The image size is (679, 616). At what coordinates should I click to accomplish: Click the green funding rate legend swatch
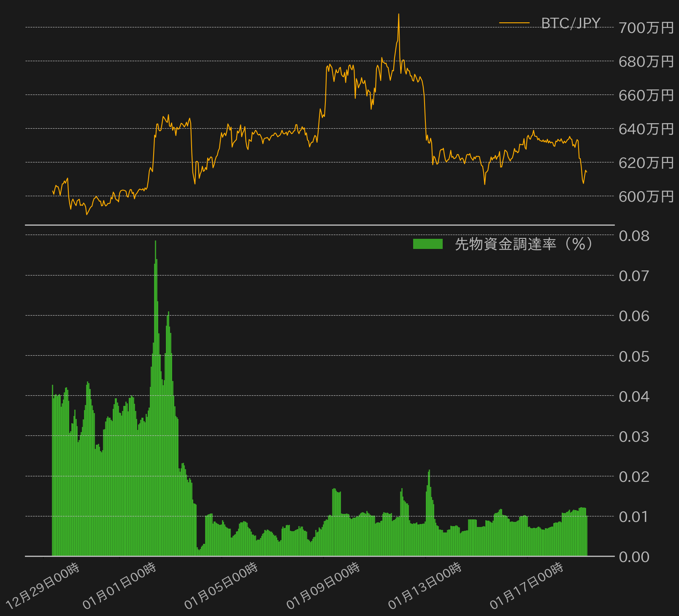point(428,244)
